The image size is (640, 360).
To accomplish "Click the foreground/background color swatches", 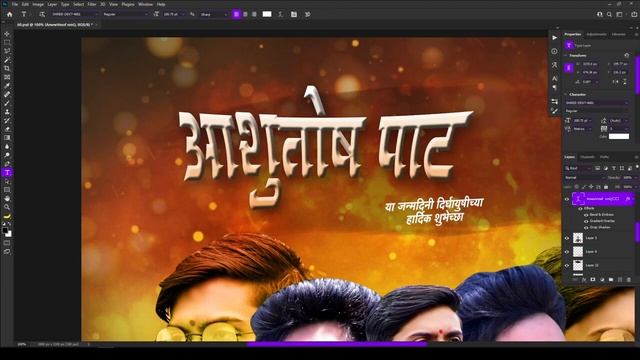I will click(x=7, y=232).
